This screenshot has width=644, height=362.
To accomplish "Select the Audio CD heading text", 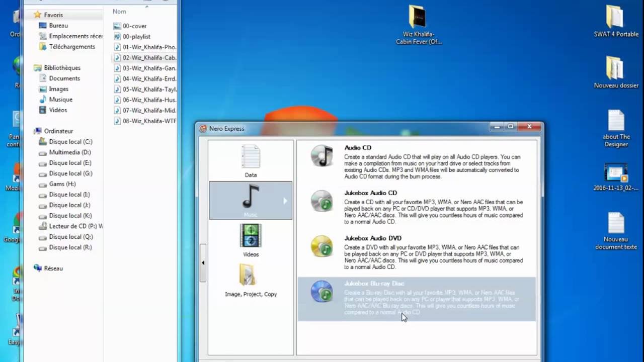I will point(358,148).
